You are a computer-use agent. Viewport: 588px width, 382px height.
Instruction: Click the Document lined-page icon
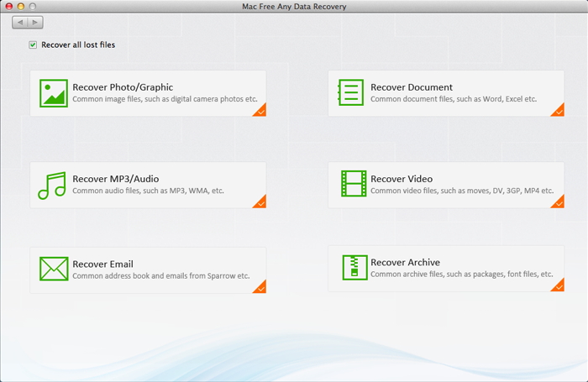(350, 92)
